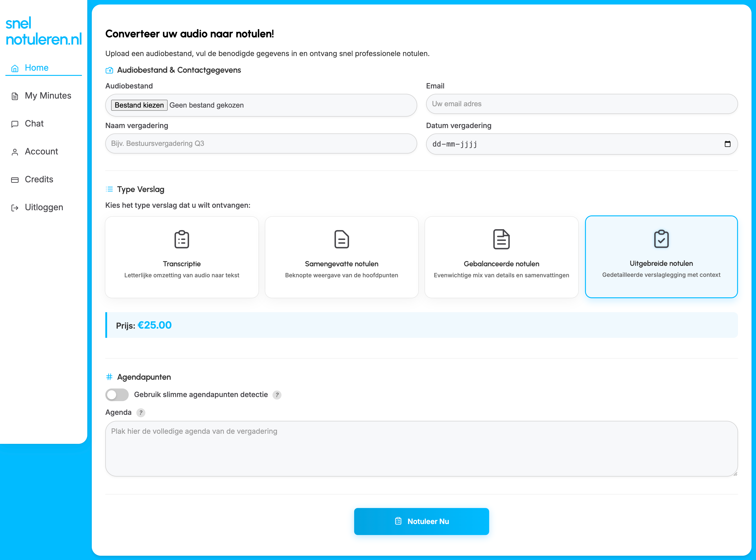Select the Transcriptie clipboard icon
The image size is (756, 560).
(182, 239)
